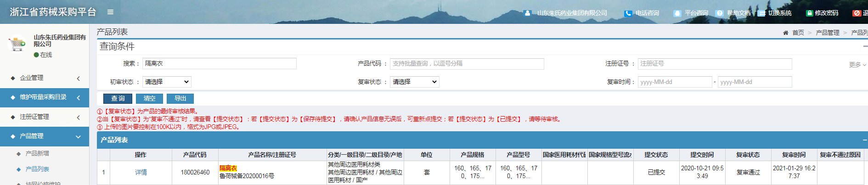Open 帮助文档 help document icon
The image size is (868, 185).
(720, 13)
